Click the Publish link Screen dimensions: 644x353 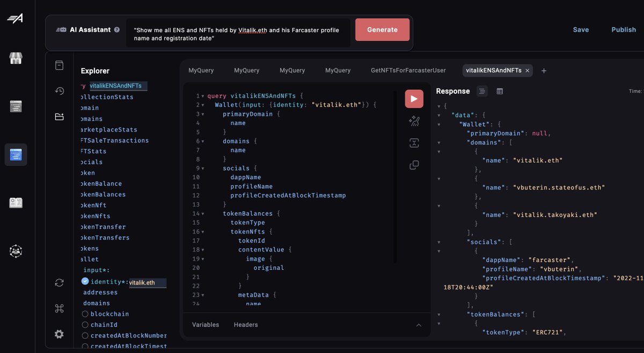624,30
